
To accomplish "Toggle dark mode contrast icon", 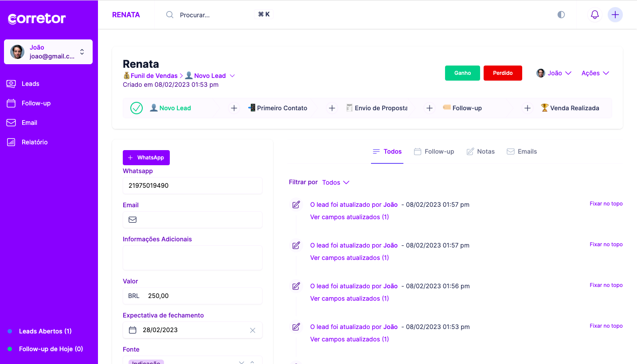I will click(x=561, y=15).
